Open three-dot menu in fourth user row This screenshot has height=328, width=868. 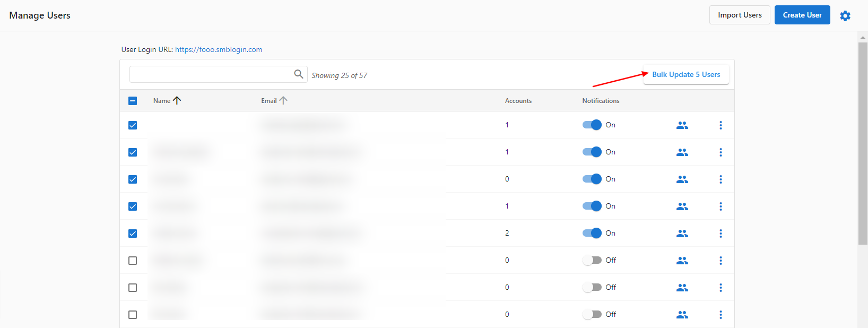tap(721, 206)
